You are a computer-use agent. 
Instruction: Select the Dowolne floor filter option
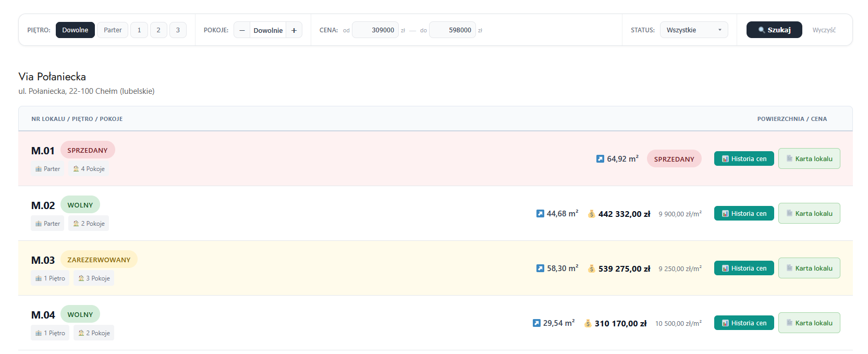(75, 30)
